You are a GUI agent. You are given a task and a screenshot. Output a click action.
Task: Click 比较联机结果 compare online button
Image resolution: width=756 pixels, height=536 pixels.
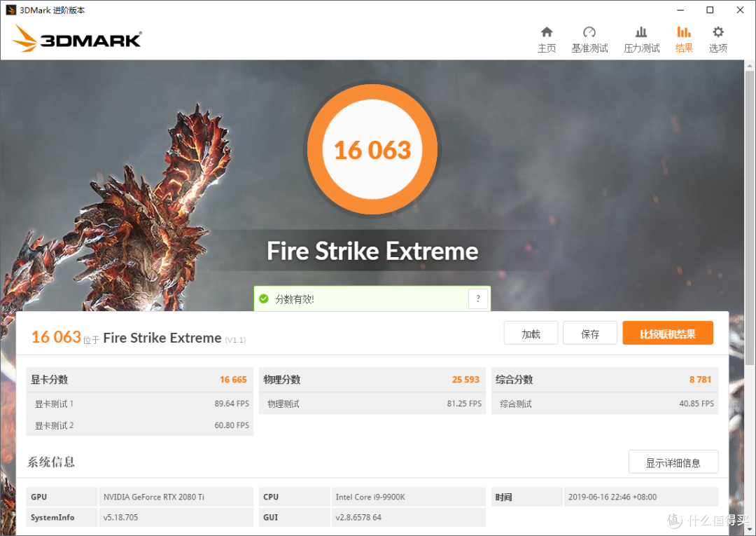pos(668,334)
